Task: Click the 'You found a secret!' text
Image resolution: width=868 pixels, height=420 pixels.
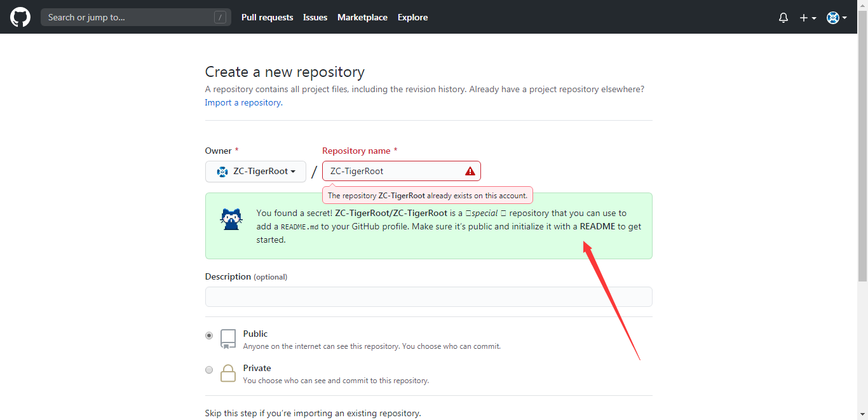Action: click(x=294, y=213)
